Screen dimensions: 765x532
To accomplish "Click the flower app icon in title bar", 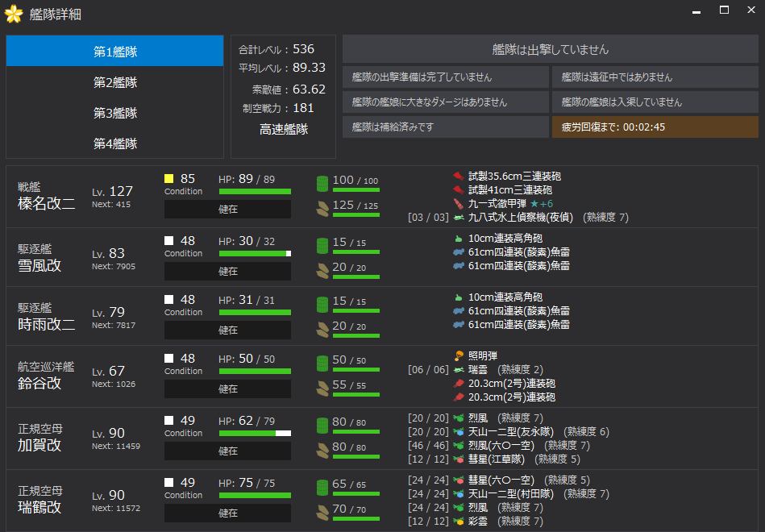I will [x=14, y=14].
